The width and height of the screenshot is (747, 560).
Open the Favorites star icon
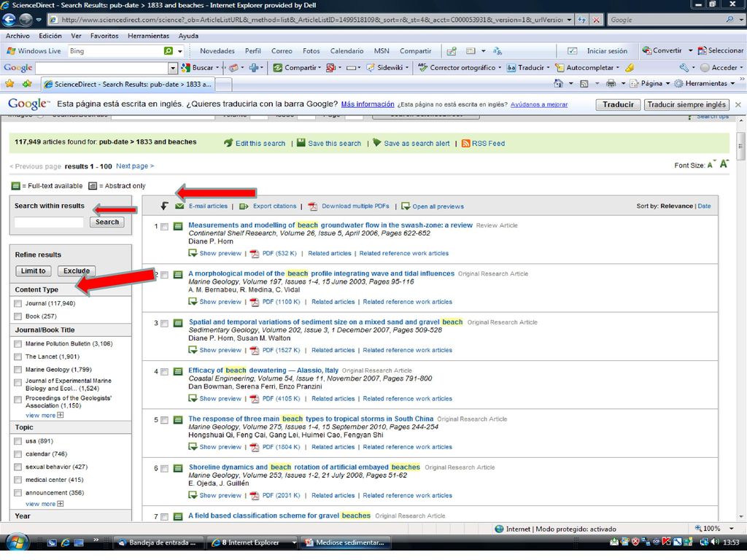click(x=9, y=84)
